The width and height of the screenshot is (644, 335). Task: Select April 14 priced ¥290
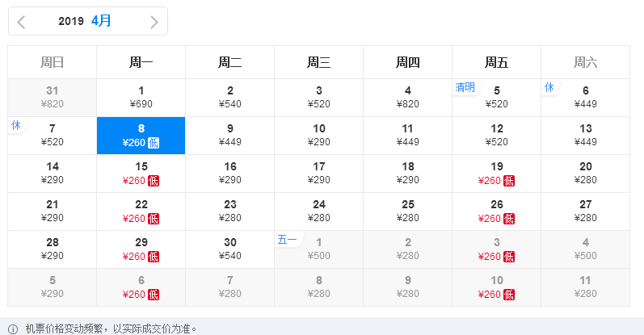(x=53, y=174)
